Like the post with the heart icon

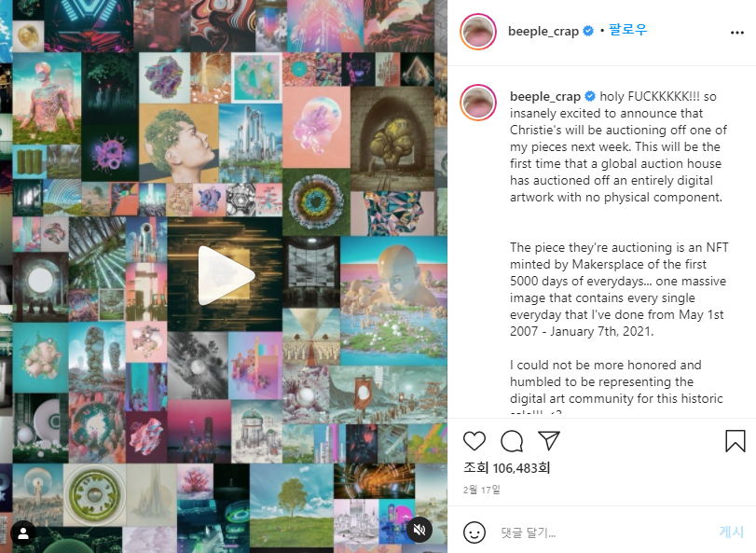tap(474, 441)
